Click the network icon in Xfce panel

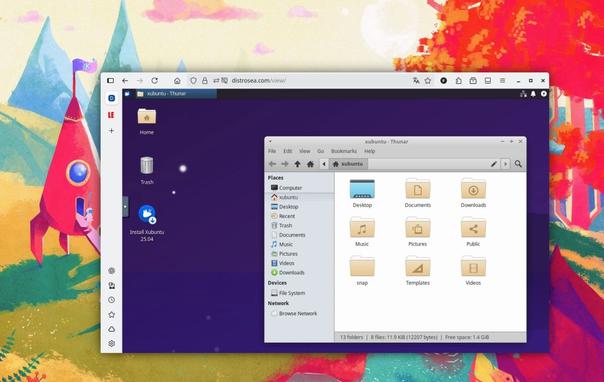(523, 94)
